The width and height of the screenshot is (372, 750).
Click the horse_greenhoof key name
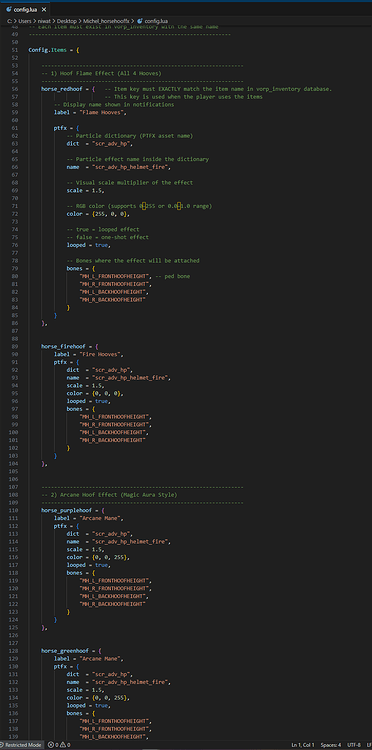coord(66,651)
